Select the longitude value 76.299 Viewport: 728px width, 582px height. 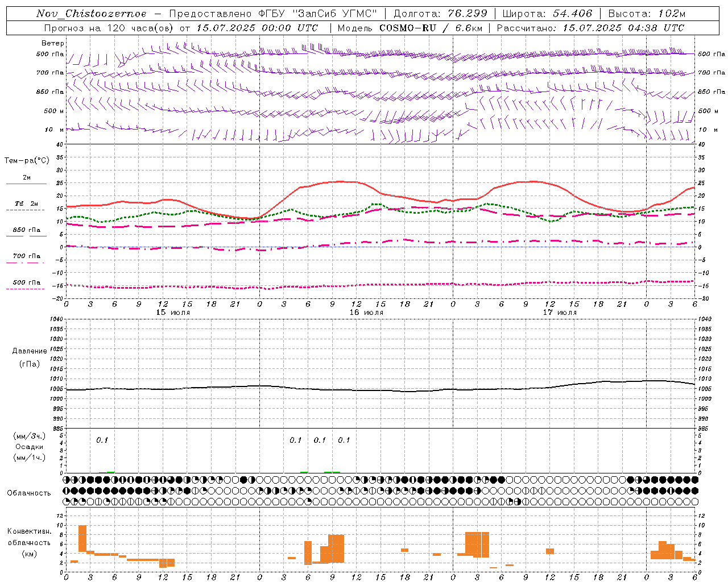(x=469, y=14)
